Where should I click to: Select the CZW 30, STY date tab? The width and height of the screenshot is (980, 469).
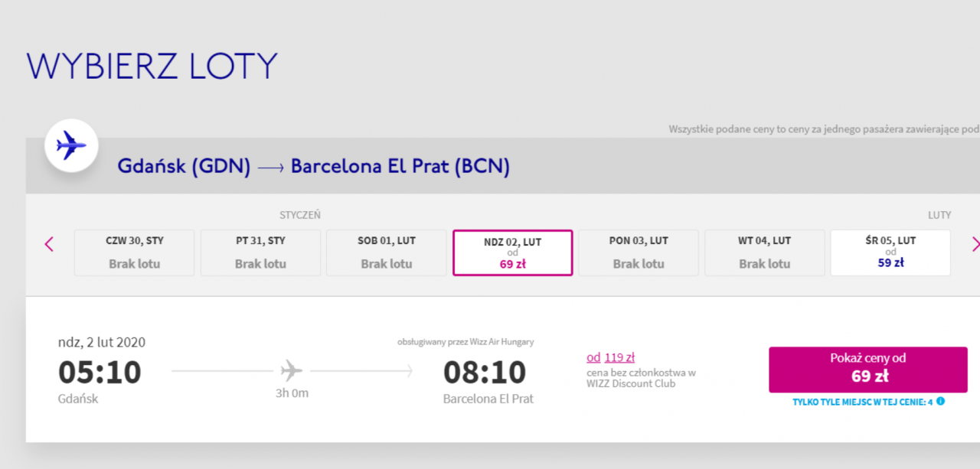point(135,252)
